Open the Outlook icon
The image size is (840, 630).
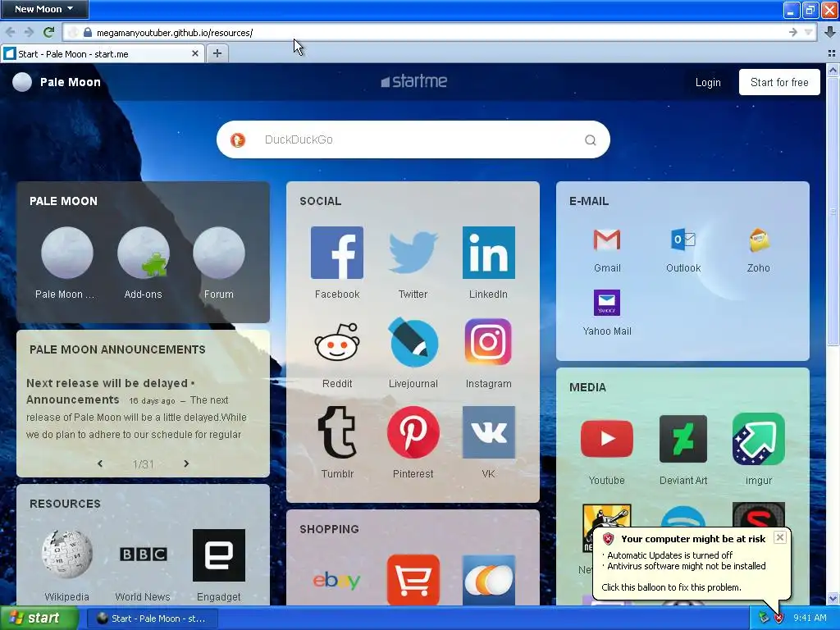(683, 240)
